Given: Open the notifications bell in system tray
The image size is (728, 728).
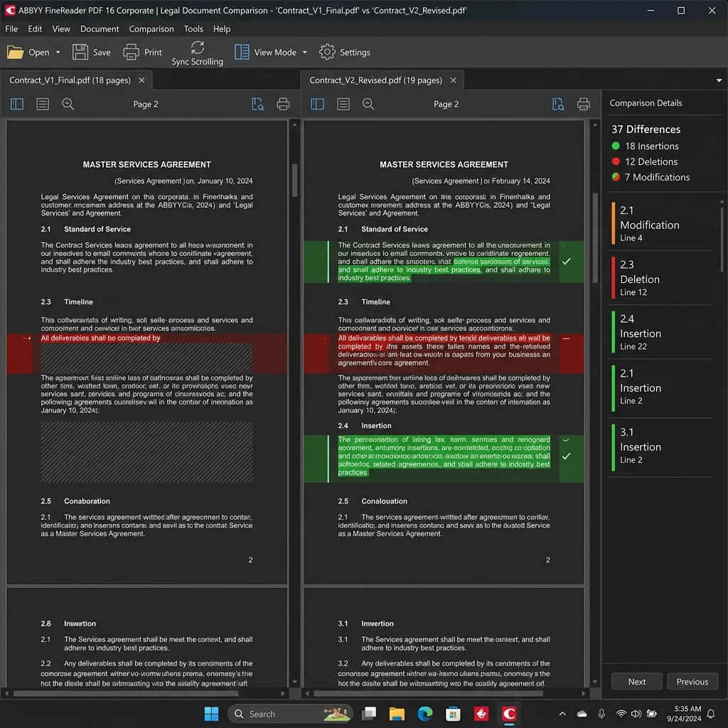Looking at the screenshot, I should (711, 714).
